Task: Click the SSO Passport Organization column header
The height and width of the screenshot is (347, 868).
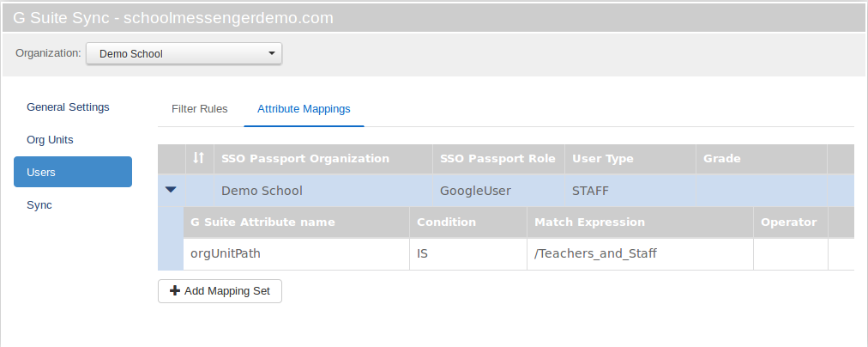Action: click(x=323, y=159)
